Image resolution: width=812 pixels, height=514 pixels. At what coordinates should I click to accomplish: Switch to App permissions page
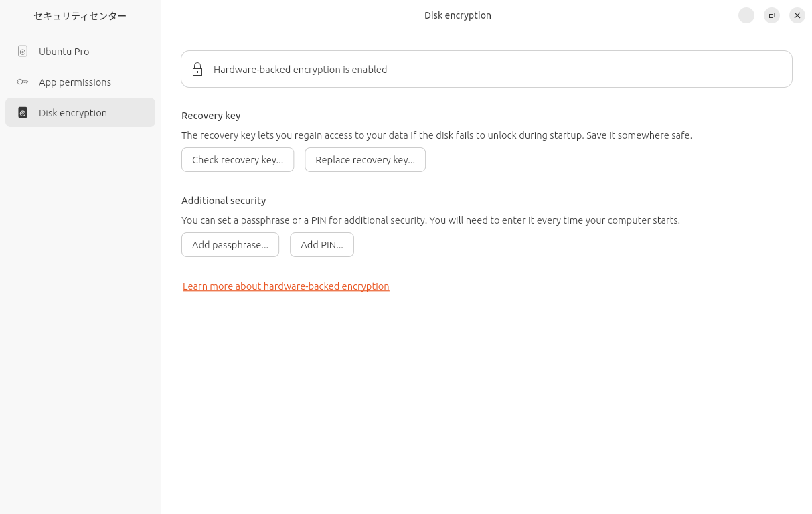tap(75, 82)
